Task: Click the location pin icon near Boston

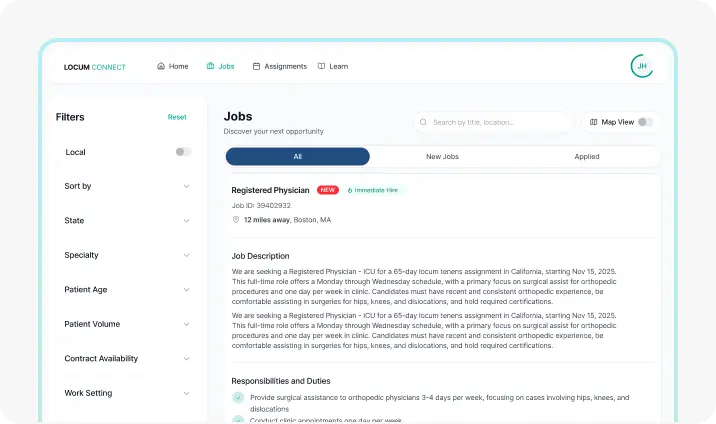Action: (236, 219)
